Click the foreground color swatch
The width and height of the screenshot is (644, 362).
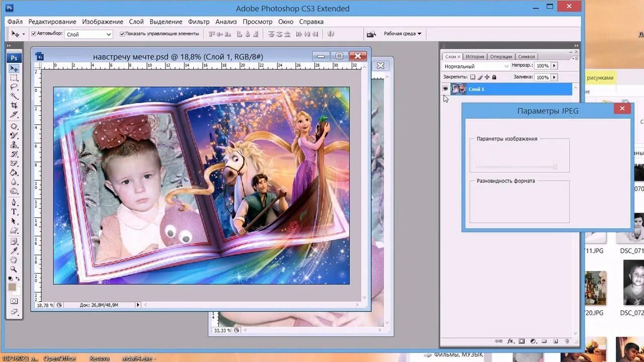click(x=12, y=287)
